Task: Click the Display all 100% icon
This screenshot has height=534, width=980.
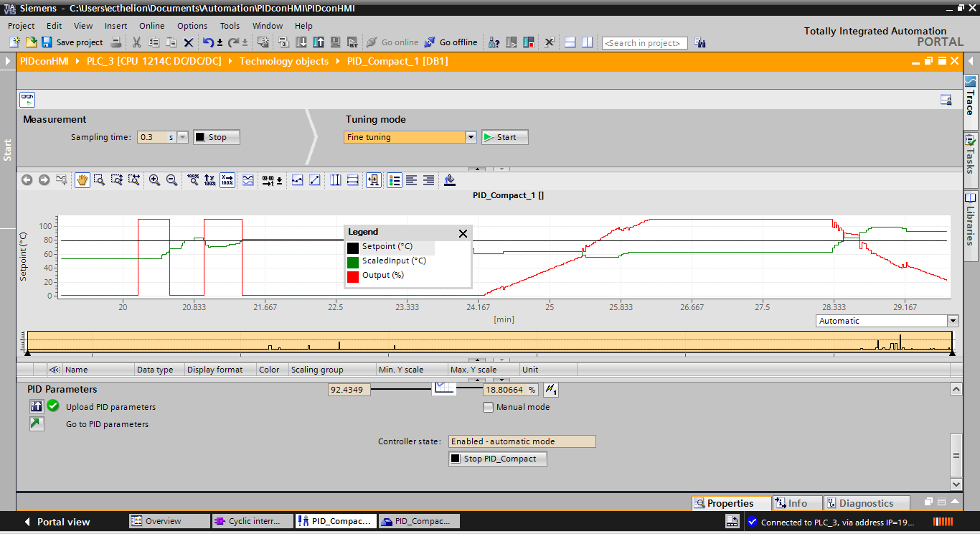Action: click(193, 180)
